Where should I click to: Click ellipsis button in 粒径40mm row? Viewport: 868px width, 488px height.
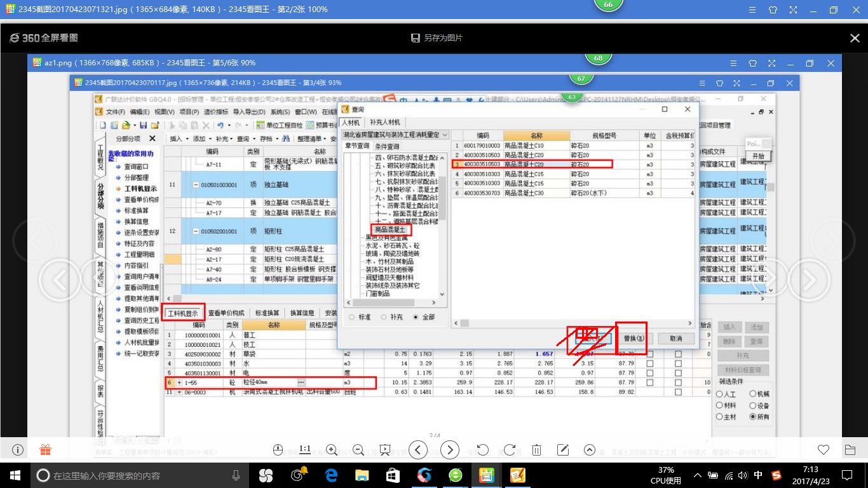point(301,383)
